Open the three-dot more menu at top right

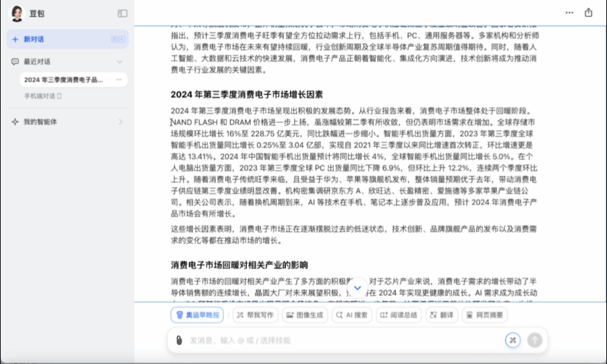click(569, 13)
